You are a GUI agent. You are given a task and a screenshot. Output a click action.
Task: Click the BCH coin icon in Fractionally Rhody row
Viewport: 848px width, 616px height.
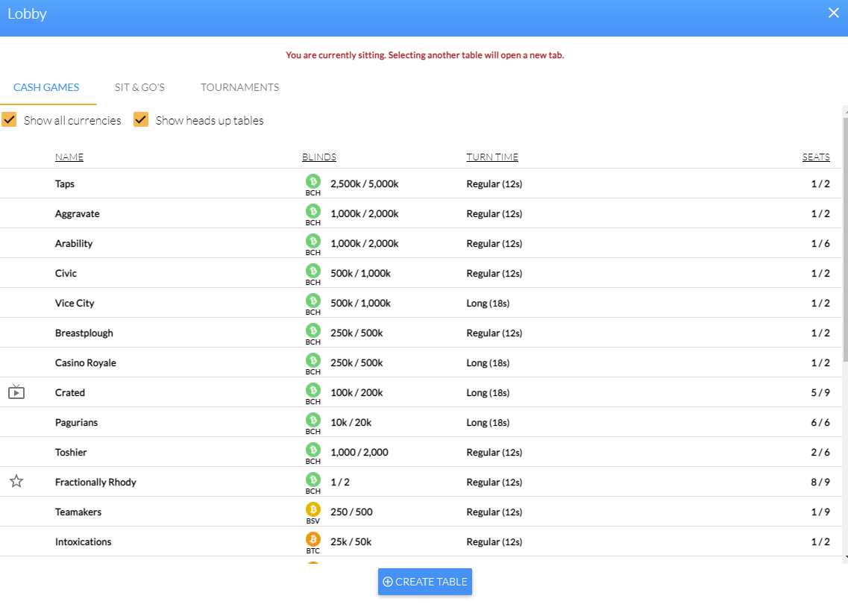(313, 480)
